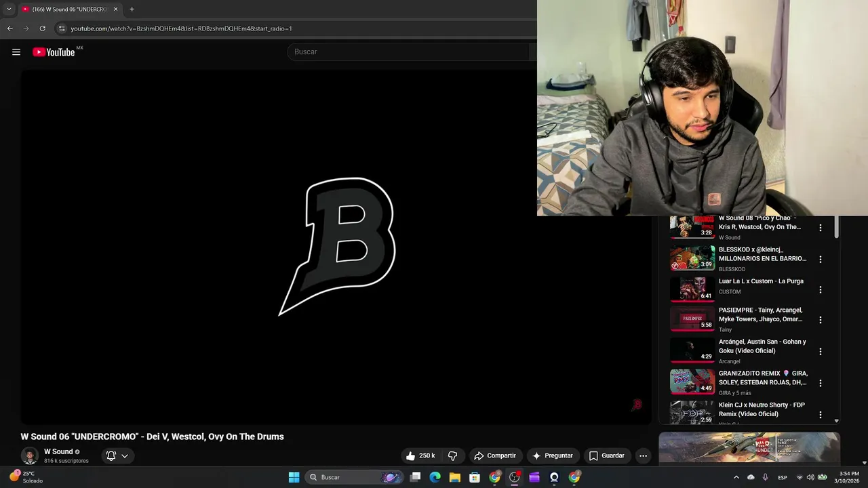Click the Arcangel channel name in playlist

coord(729,362)
